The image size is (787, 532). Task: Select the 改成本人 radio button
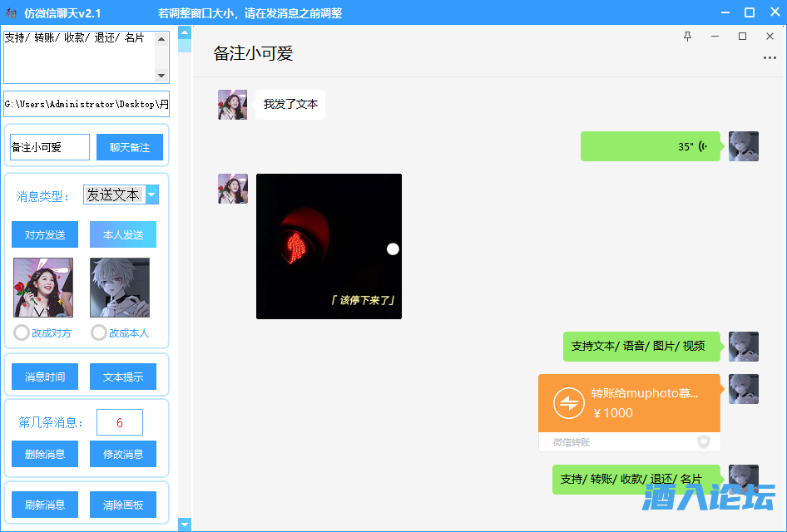[x=98, y=332]
